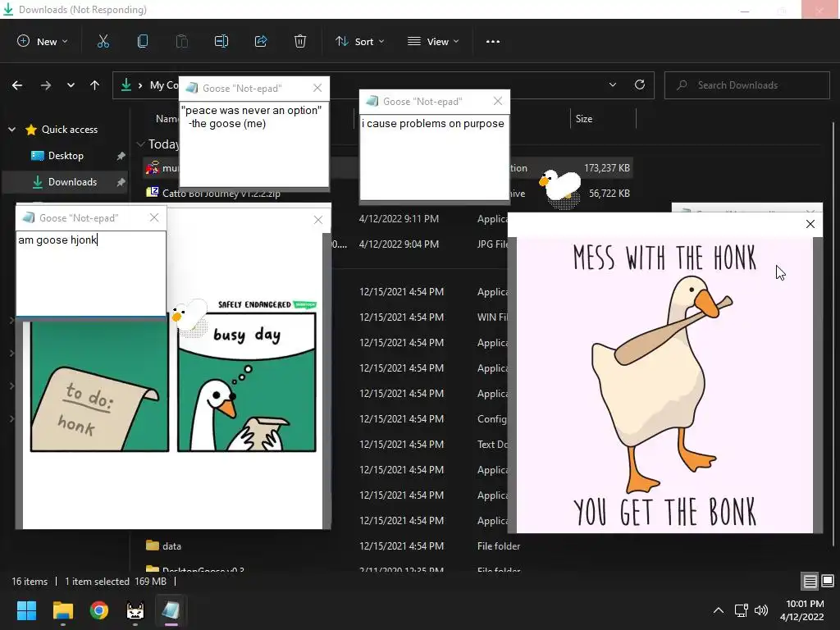Click the to do honk comic panel
Screen dimensions: 840x630
tap(99, 383)
